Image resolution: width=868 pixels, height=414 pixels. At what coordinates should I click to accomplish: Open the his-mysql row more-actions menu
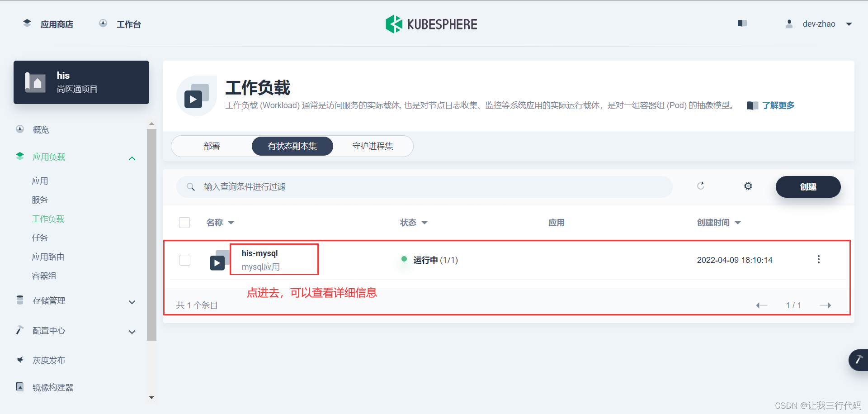pos(818,259)
